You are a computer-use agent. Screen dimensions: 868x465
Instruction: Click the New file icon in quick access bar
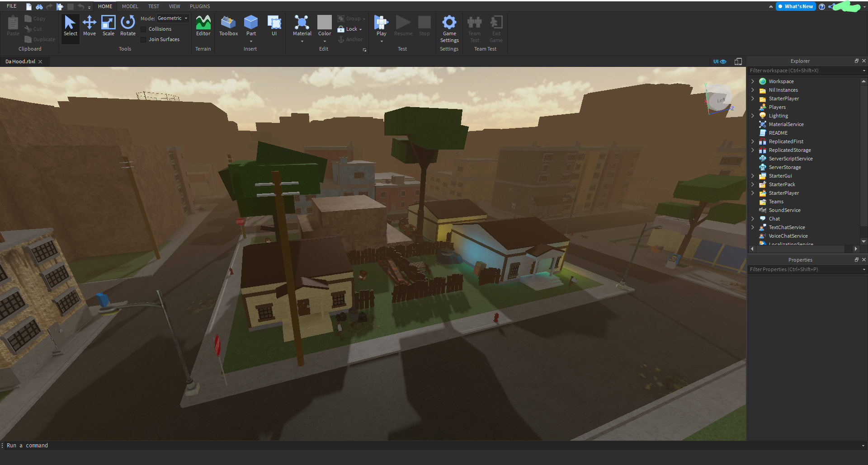(x=29, y=6)
